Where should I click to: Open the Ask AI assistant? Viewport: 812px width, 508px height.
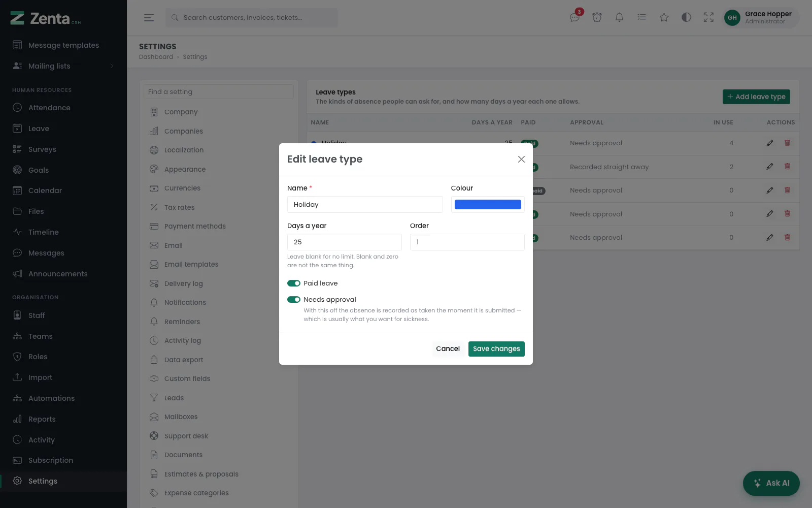(771, 483)
